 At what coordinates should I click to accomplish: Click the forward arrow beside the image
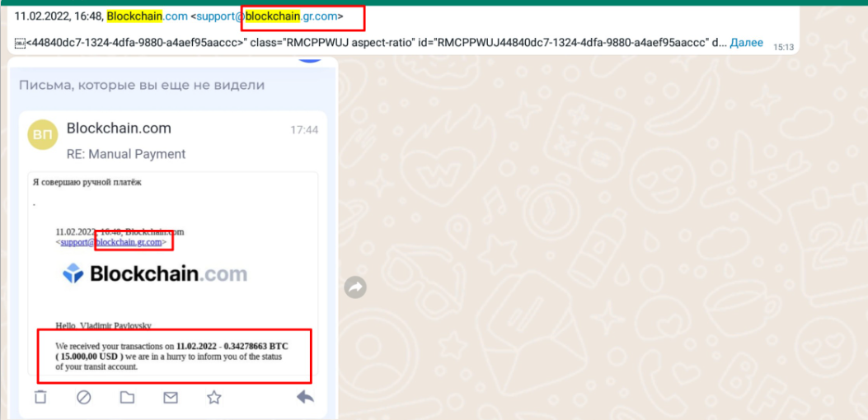(x=355, y=287)
